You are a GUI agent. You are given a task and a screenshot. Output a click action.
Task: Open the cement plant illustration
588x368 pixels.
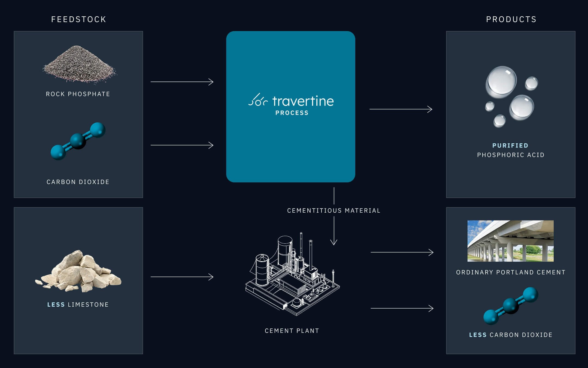[293, 278]
